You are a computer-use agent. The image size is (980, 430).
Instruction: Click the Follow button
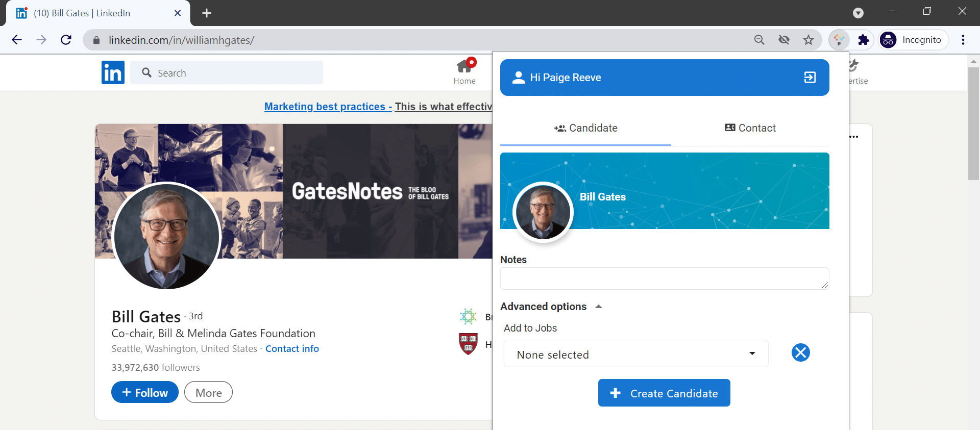coord(145,392)
